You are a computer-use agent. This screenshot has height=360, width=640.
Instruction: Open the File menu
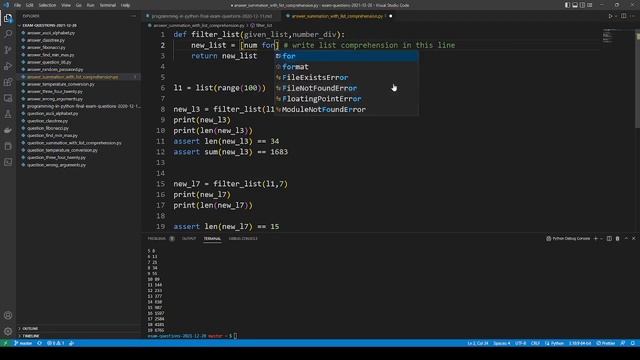click(17, 5)
